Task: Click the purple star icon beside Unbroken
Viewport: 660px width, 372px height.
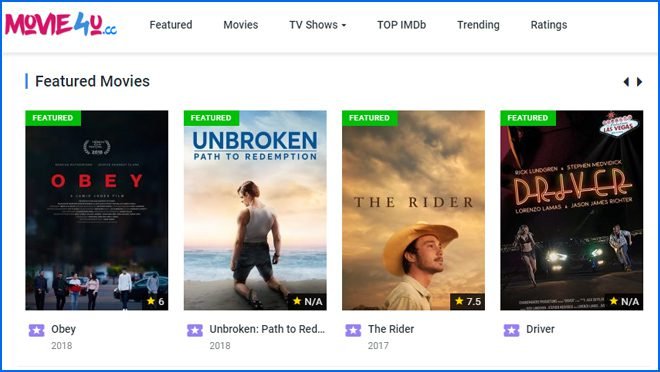Action: click(x=195, y=330)
